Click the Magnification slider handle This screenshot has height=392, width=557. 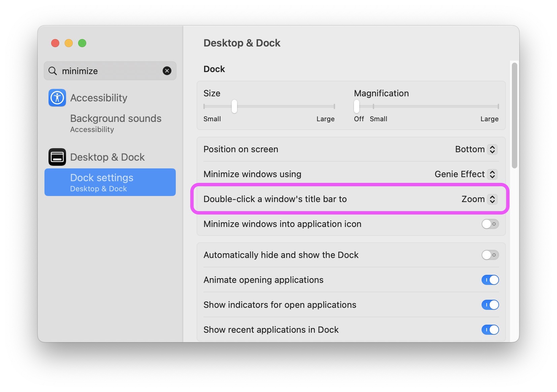tap(357, 106)
